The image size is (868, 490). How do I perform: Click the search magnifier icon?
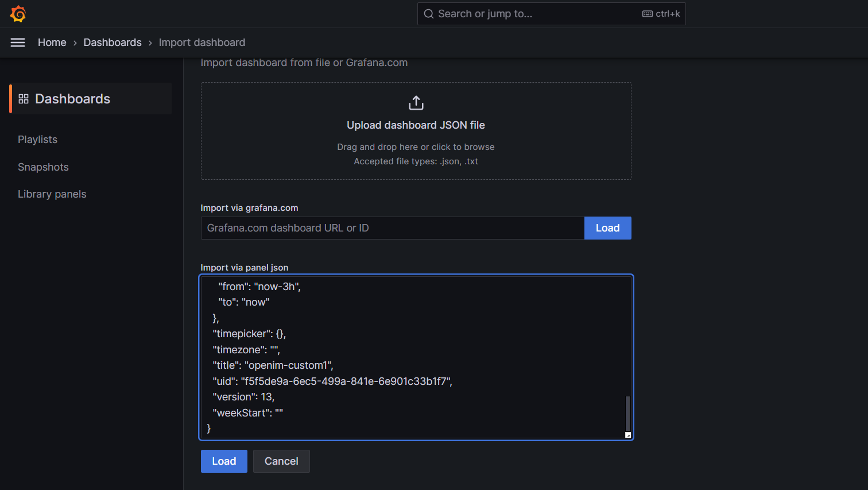pos(428,13)
